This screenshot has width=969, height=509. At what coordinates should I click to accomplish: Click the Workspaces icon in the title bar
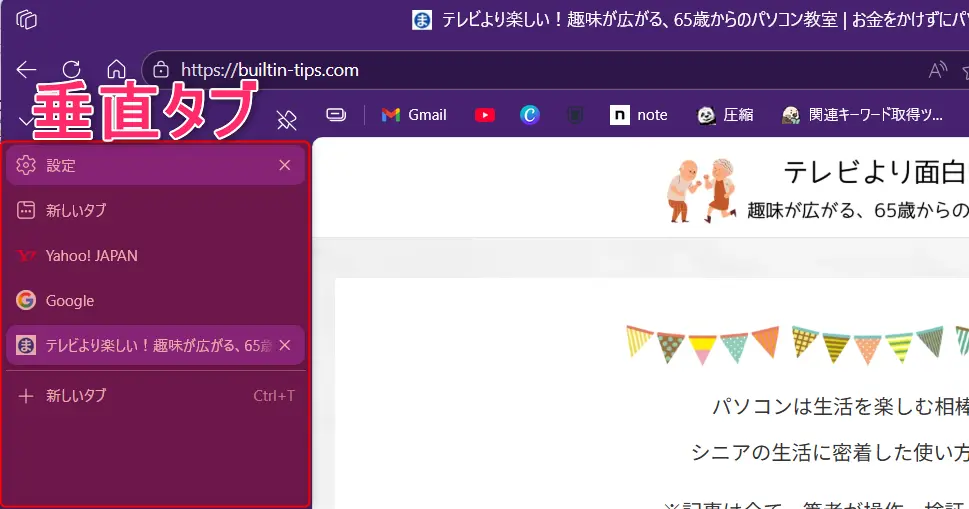(27, 20)
